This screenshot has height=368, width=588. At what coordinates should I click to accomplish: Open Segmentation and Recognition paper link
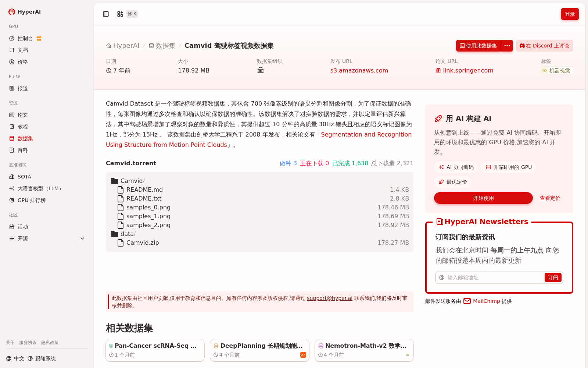[x=259, y=140]
